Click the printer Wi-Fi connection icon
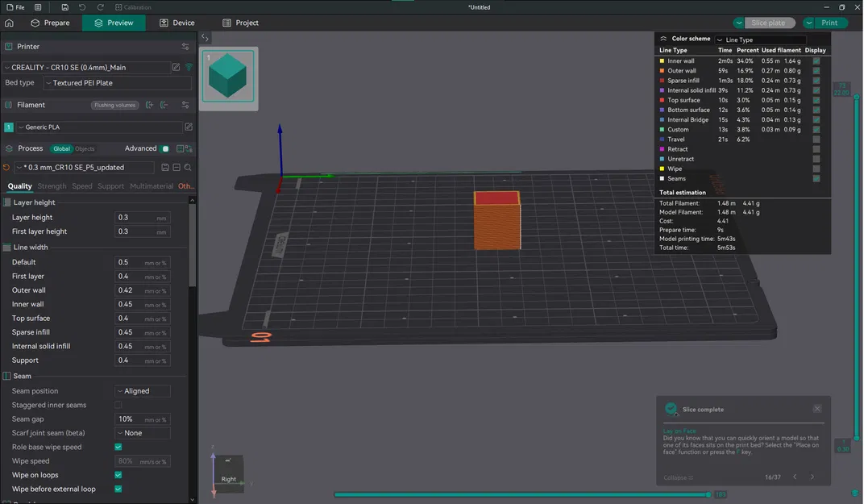The image size is (868, 504). point(189,68)
